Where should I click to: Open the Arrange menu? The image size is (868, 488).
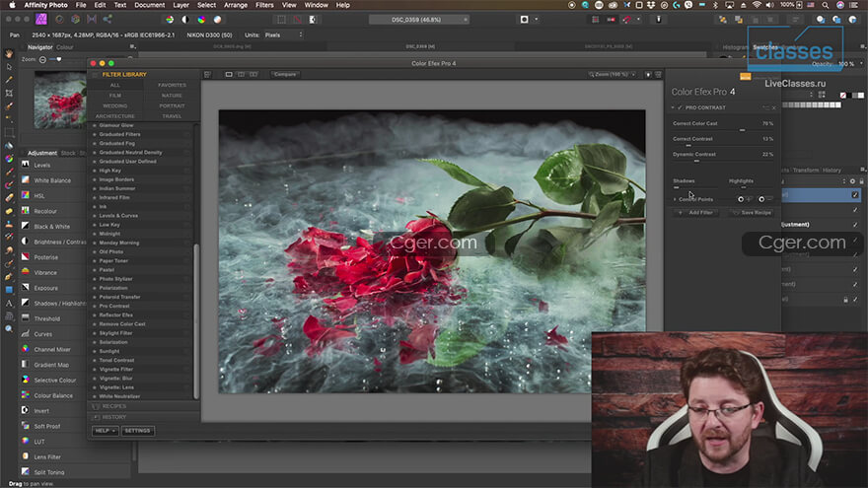coord(236,5)
